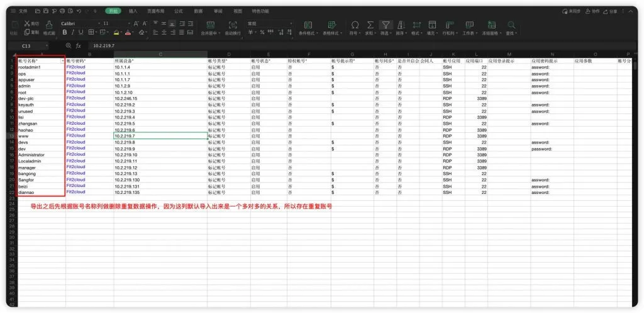Viewport: 644px width, 313px height.
Task: Expand the number format (常规) dropdown
Action: pos(269,23)
